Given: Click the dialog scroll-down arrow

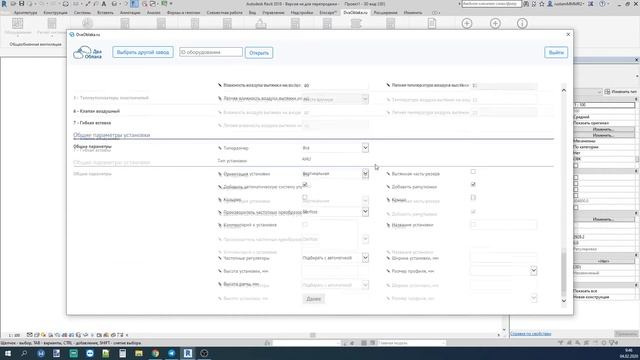Looking at the screenshot, I should (564, 301).
